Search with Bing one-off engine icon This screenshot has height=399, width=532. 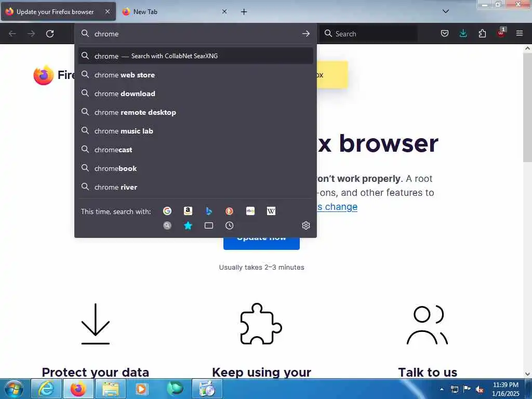pos(209,211)
